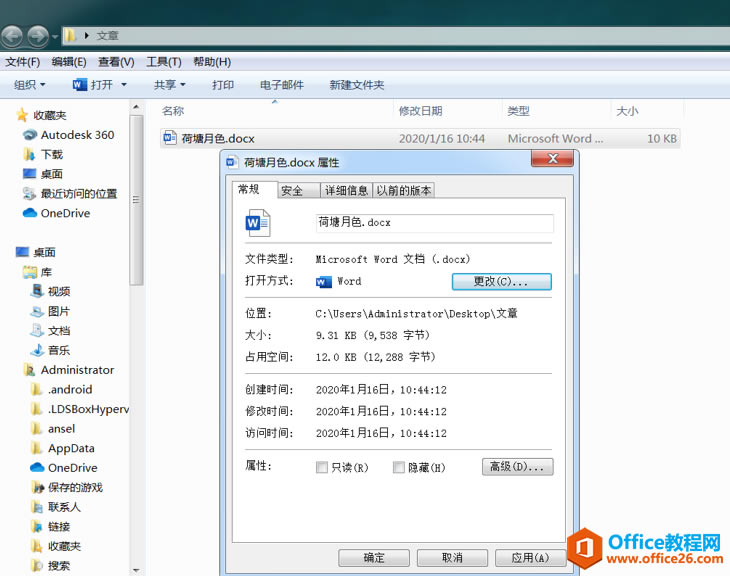Click the Word icon on 打开 toolbar button
Screen dimensions: 730x576
point(80,85)
